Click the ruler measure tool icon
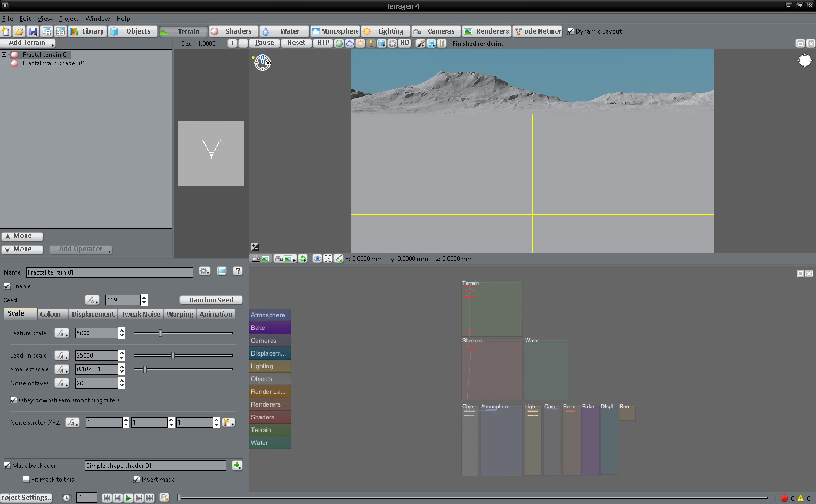 click(x=442, y=44)
